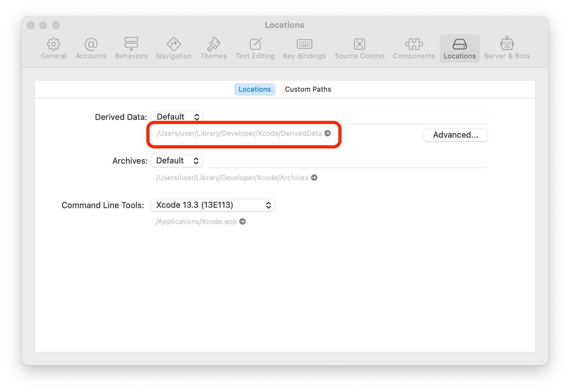Click the Advanced... button
This screenshot has width=570, height=392.
coord(455,135)
